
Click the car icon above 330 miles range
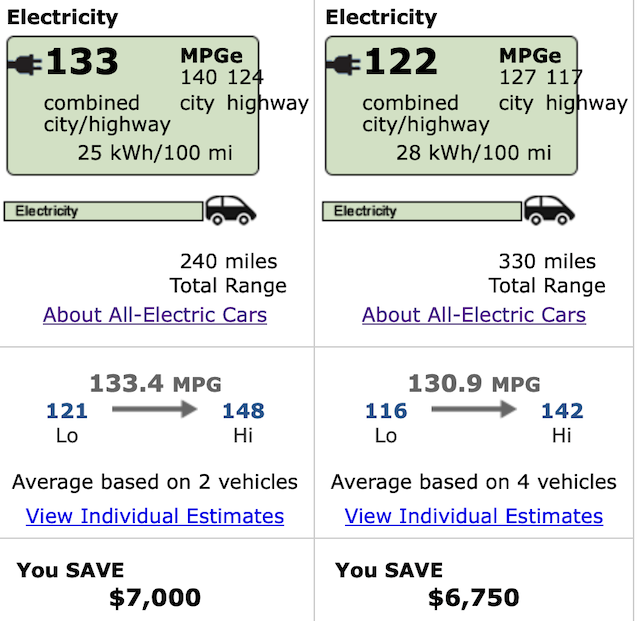coord(549,210)
